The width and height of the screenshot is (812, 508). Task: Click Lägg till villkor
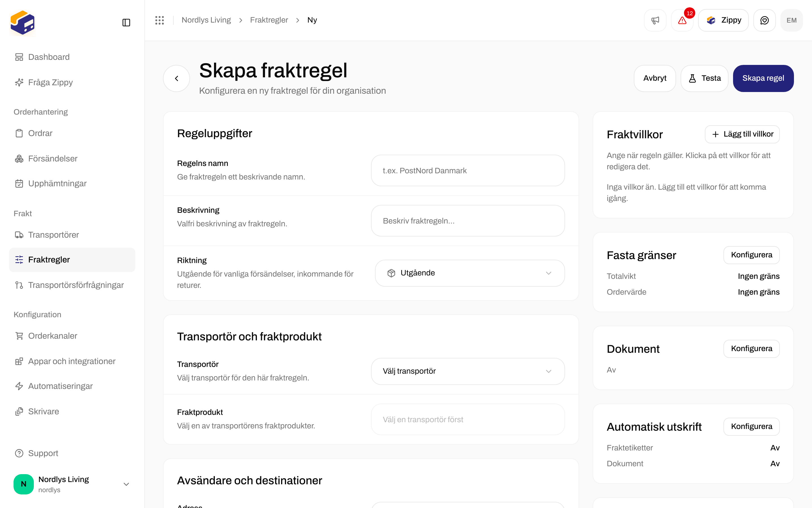742,134
